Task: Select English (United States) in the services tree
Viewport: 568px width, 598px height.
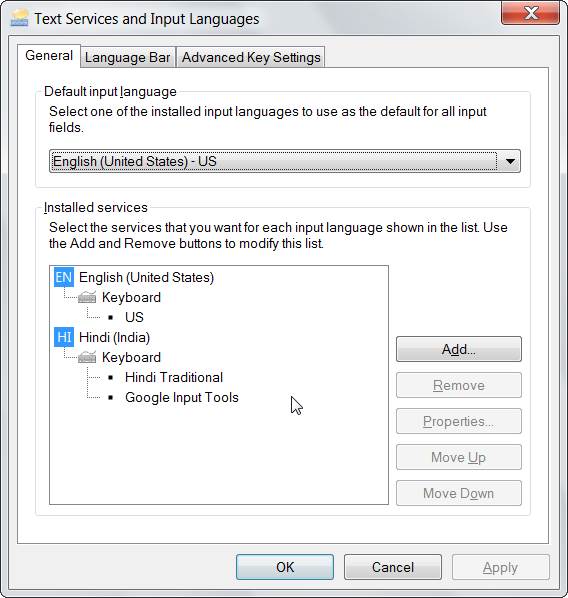Action: (x=146, y=277)
